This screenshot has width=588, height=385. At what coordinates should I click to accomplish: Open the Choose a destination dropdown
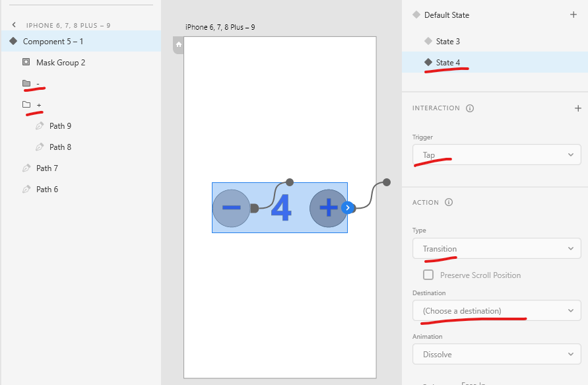(496, 310)
